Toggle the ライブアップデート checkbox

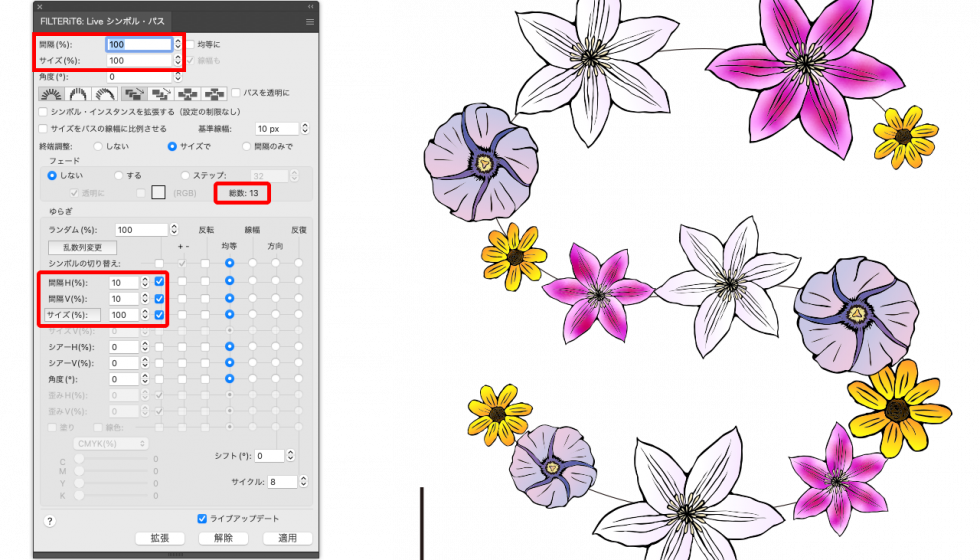coord(202,518)
